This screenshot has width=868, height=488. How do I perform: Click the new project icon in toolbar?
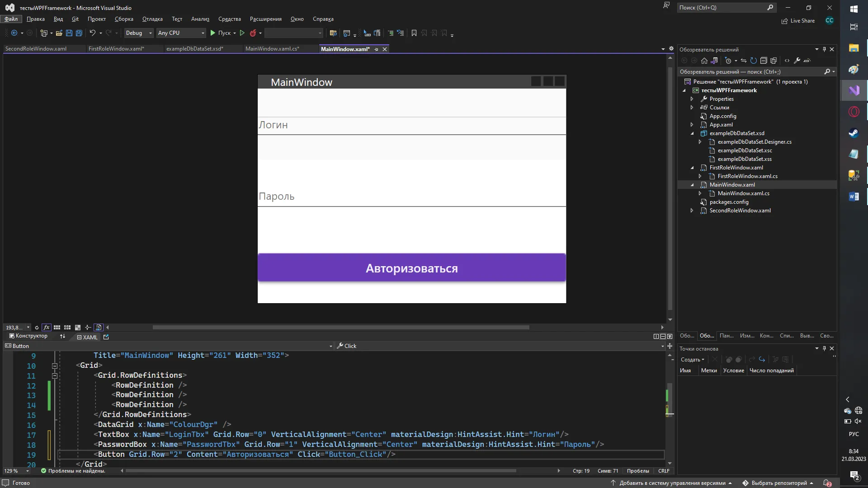[44, 33]
